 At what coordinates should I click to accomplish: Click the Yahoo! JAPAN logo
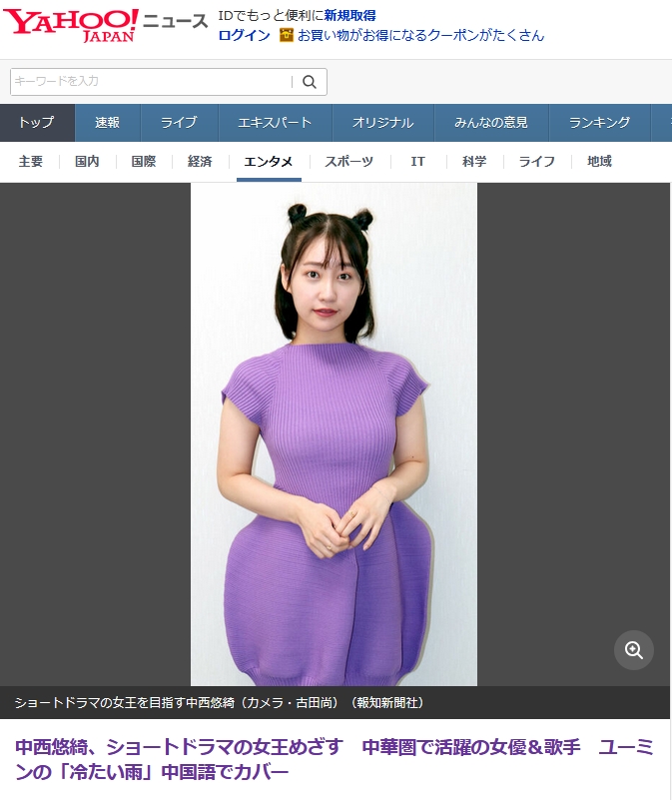coord(71,25)
